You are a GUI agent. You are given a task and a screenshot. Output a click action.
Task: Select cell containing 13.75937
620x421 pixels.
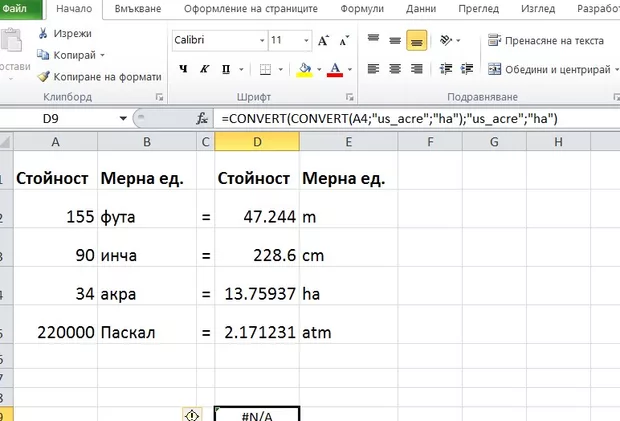point(257,286)
